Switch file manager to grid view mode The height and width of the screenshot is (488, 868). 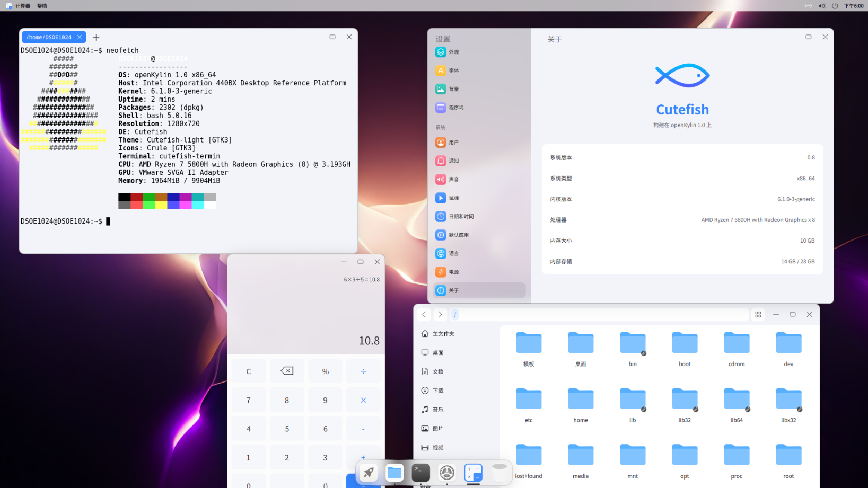758,315
